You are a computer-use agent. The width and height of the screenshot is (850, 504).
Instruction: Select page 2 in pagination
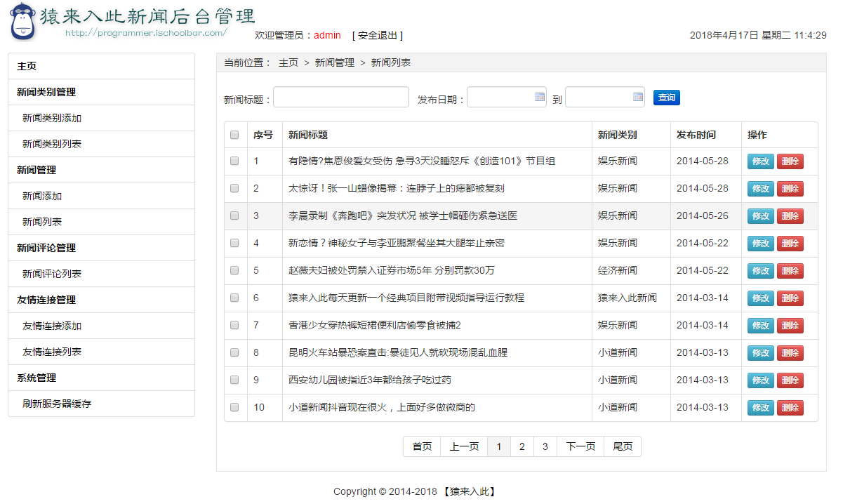coord(522,446)
